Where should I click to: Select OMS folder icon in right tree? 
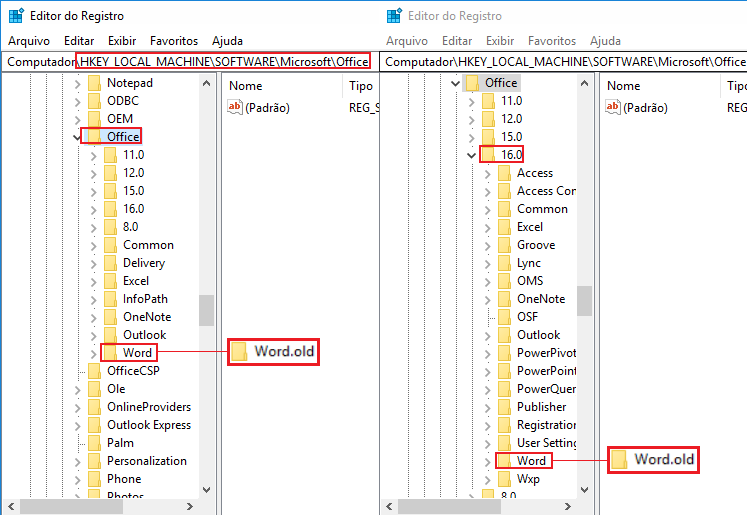504,281
